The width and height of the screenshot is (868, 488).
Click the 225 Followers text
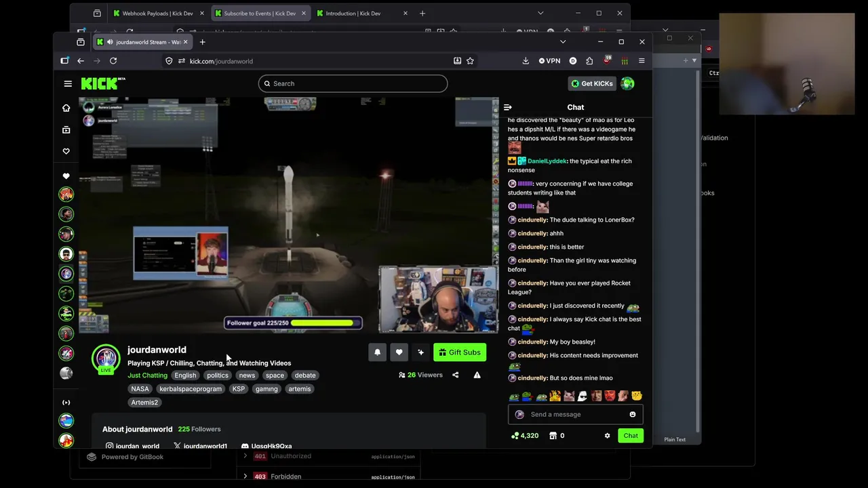coord(199,429)
